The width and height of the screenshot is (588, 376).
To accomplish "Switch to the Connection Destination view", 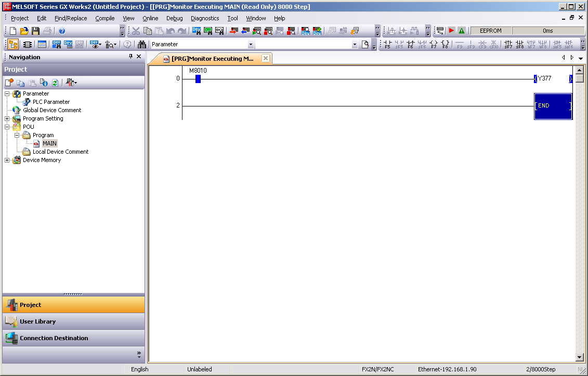I will pos(54,338).
